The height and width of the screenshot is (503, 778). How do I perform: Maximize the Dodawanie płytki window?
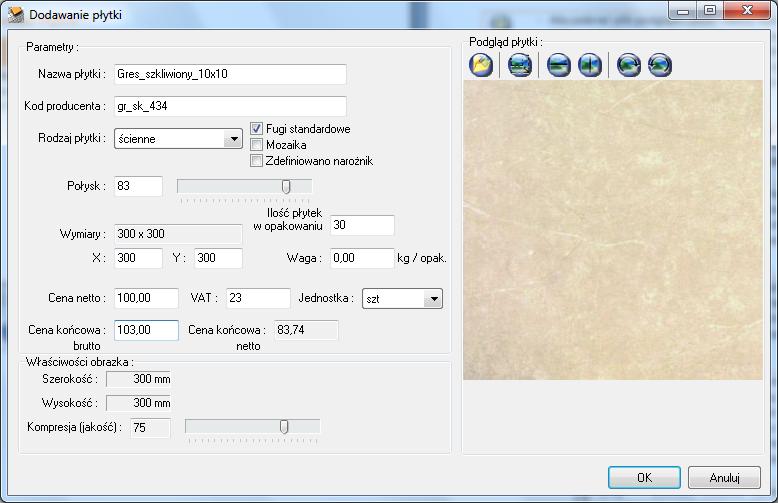coord(711,10)
